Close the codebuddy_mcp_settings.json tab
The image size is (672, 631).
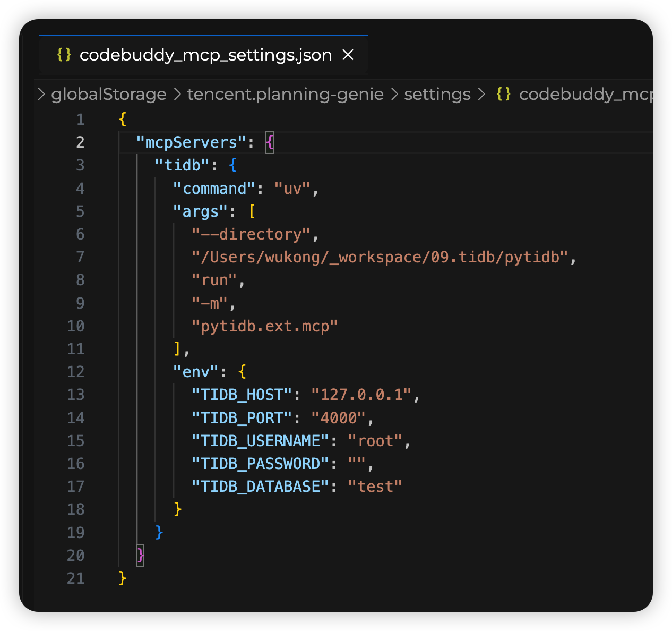tap(348, 55)
